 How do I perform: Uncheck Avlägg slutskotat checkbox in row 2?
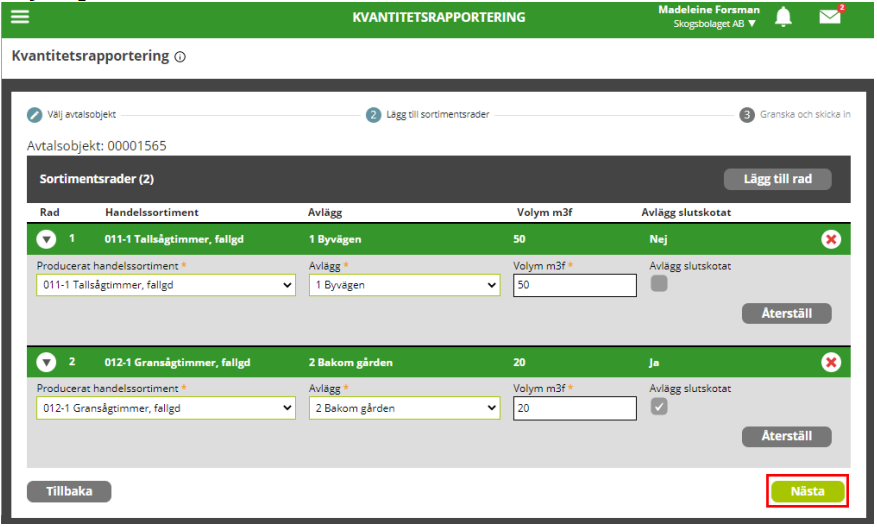coord(659,407)
